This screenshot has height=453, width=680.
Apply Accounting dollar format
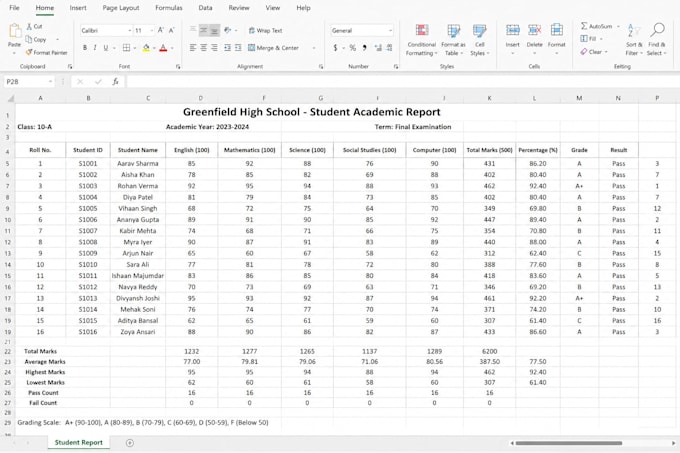pyautogui.click(x=335, y=48)
